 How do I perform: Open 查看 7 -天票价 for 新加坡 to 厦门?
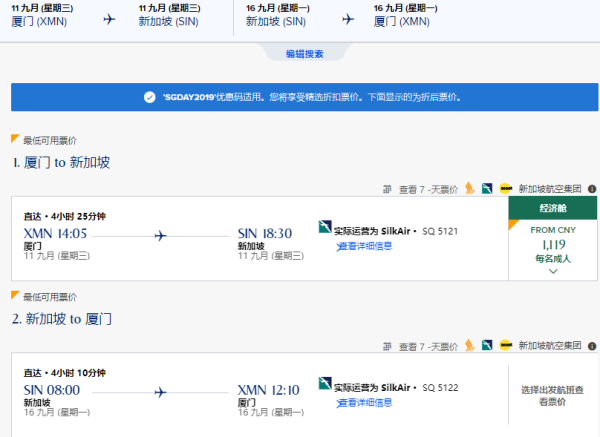(428, 347)
